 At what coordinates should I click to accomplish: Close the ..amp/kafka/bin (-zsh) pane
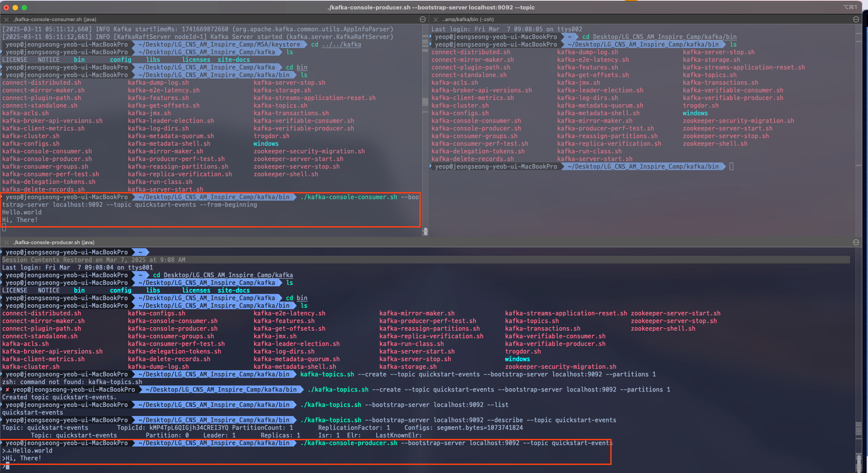(x=436, y=19)
